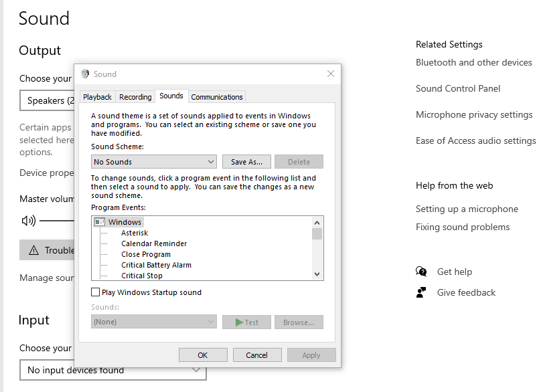Switch to the Recording tab
Screen dimensions: 537x392
(x=135, y=97)
